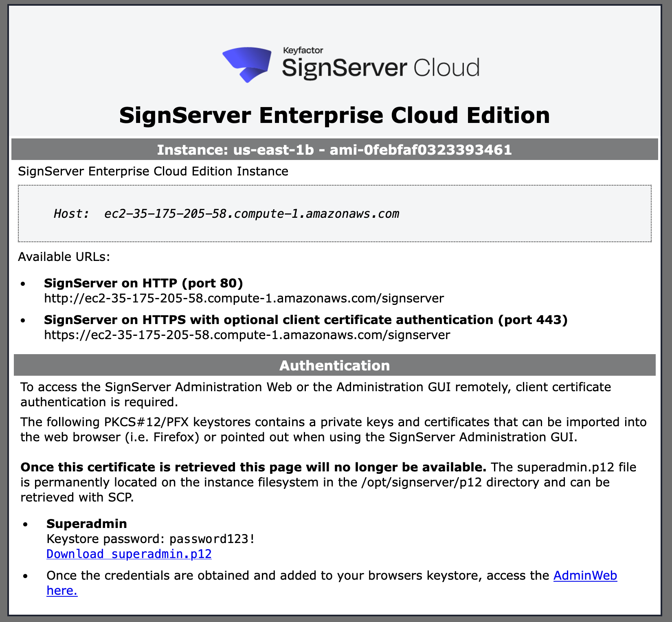This screenshot has width=672, height=622.
Task: Click the http:// signserver URL text
Action: pos(244,298)
